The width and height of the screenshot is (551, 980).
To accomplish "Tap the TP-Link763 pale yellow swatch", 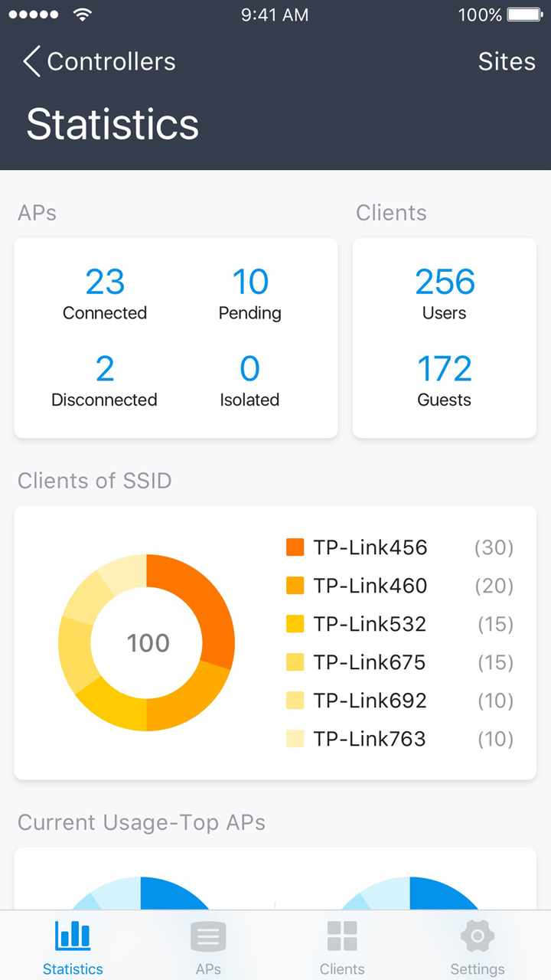I will [x=295, y=739].
